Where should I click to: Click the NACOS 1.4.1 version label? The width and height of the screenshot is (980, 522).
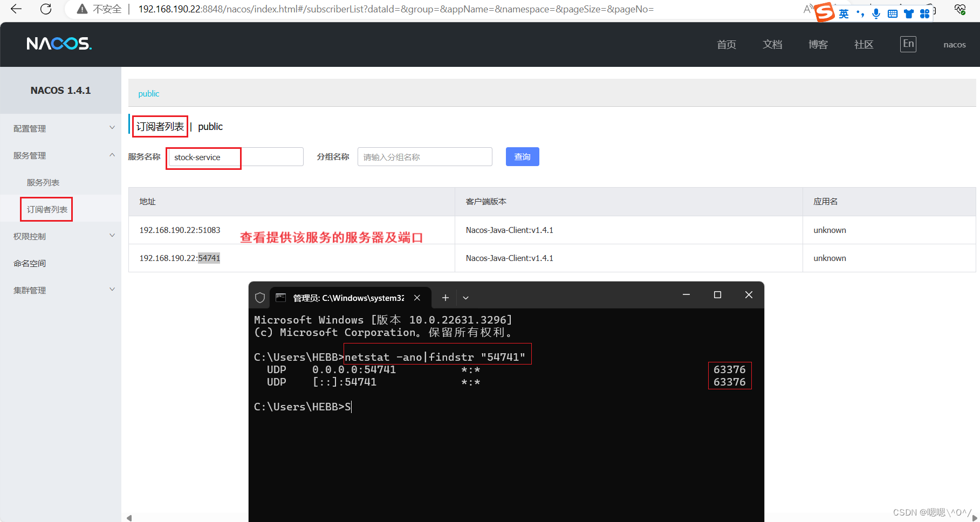[60, 91]
